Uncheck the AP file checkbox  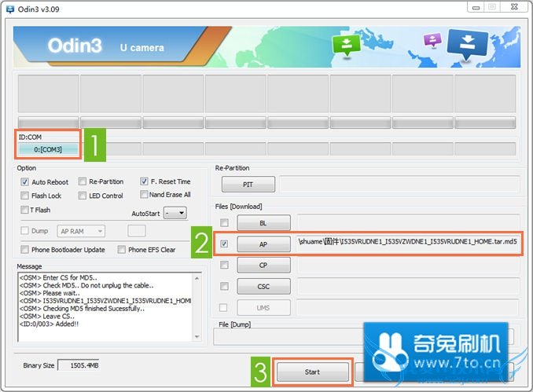(x=224, y=244)
